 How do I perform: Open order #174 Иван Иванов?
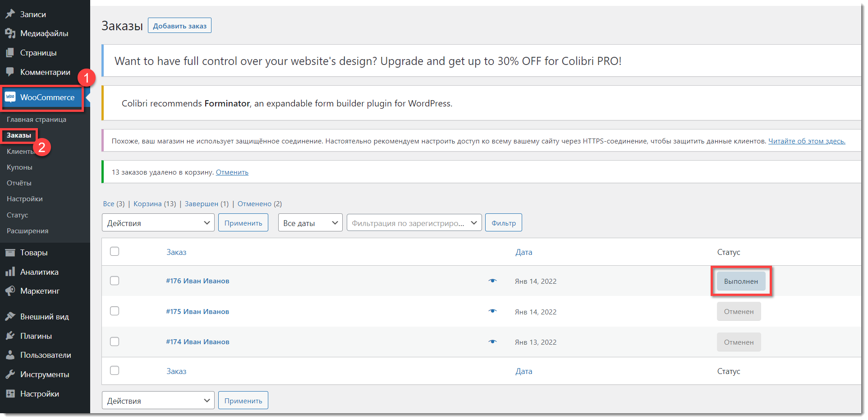click(197, 342)
